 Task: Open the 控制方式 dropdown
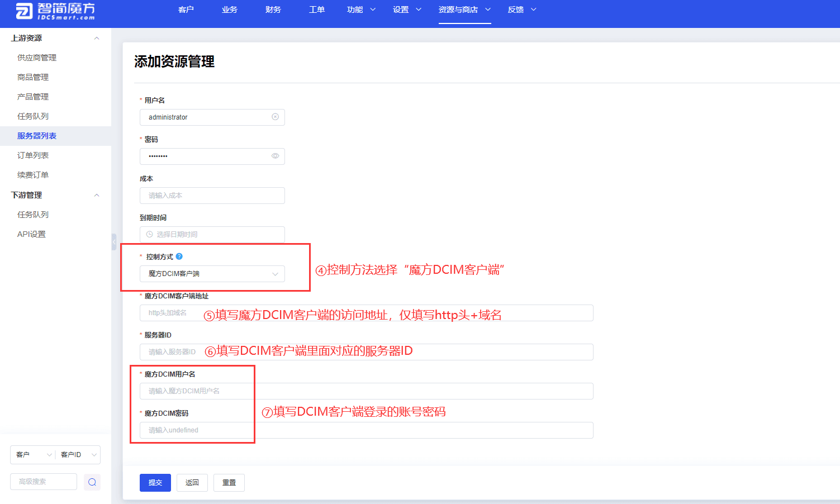click(212, 274)
